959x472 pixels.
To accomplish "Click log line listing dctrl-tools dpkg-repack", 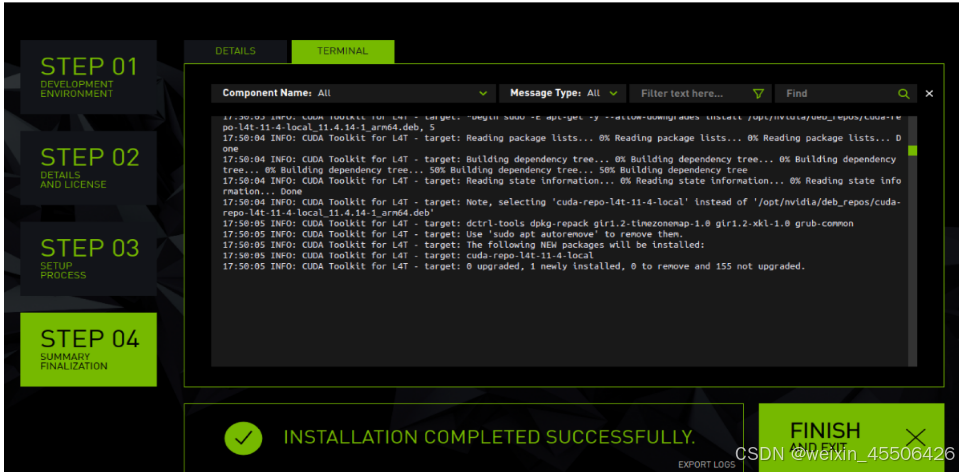I will 538,224.
